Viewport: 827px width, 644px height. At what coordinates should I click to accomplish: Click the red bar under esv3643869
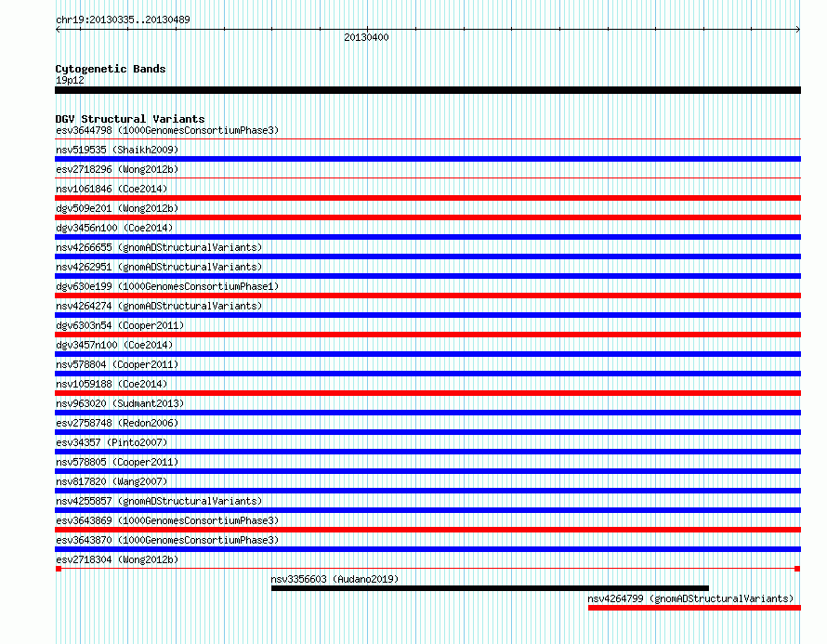point(427,530)
